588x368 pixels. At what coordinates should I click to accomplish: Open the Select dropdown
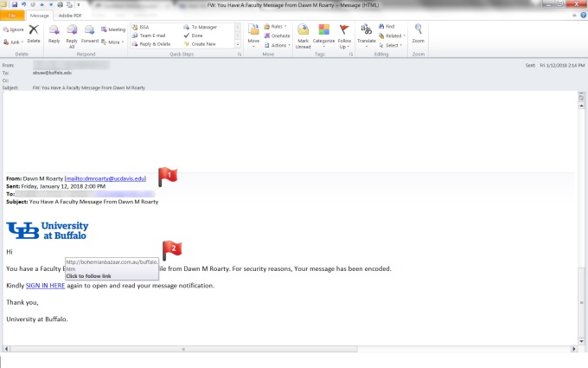pos(390,45)
